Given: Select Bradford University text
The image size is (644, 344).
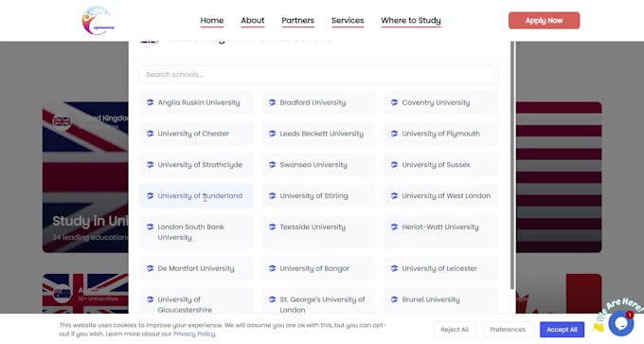Looking at the screenshot, I should click(x=313, y=102).
